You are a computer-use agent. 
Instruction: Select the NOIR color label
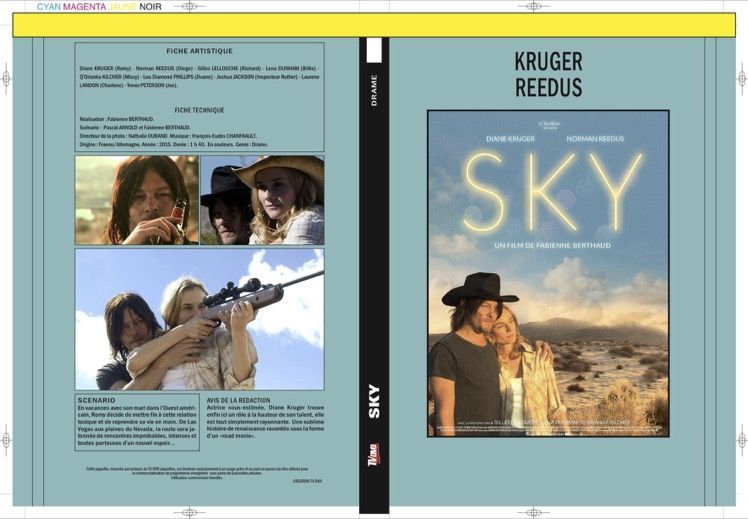(150, 7)
